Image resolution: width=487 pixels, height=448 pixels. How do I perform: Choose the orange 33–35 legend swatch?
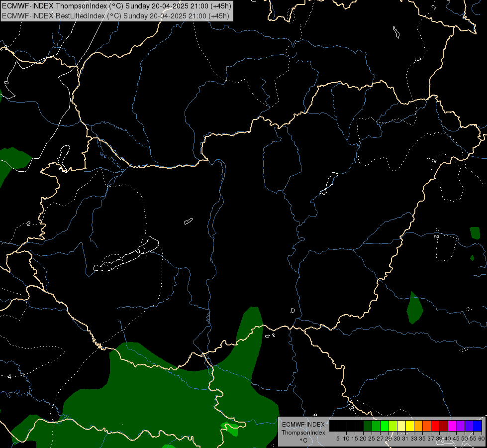(x=418, y=426)
